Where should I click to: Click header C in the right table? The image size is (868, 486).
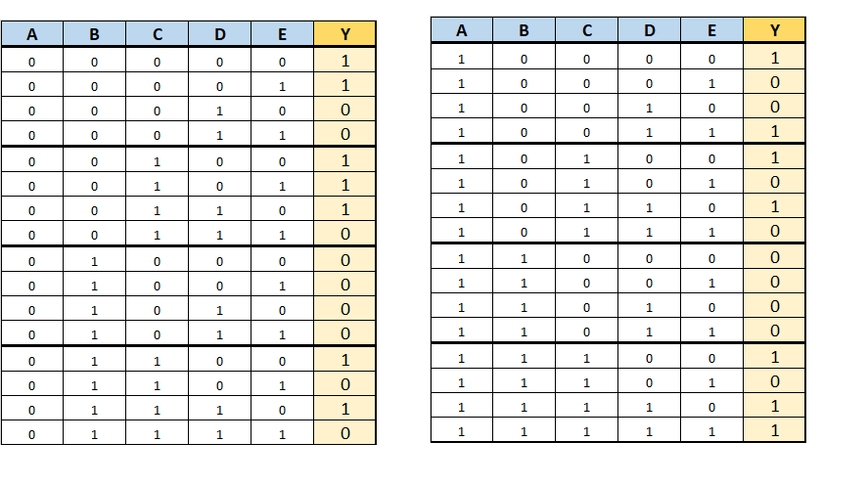(x=586, y=30)
